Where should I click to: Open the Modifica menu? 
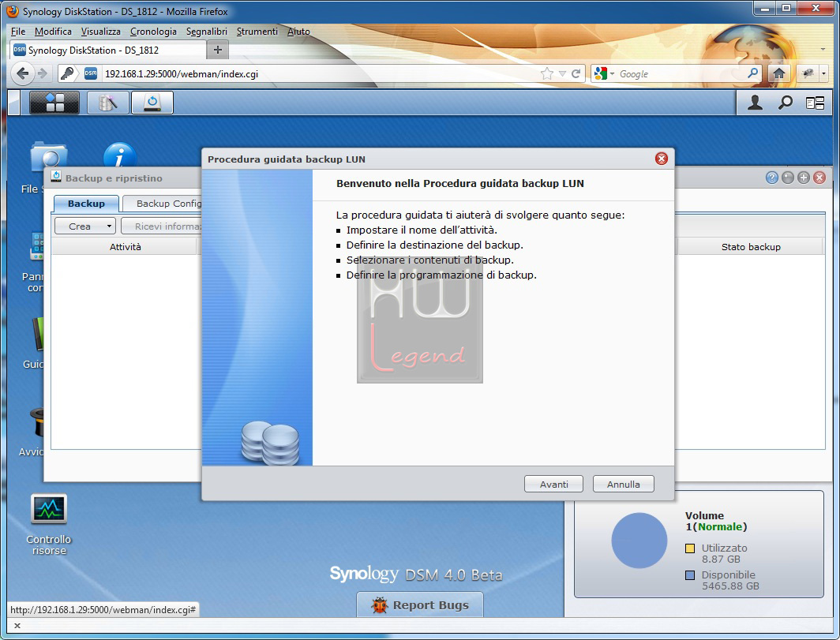coord(53,32)
